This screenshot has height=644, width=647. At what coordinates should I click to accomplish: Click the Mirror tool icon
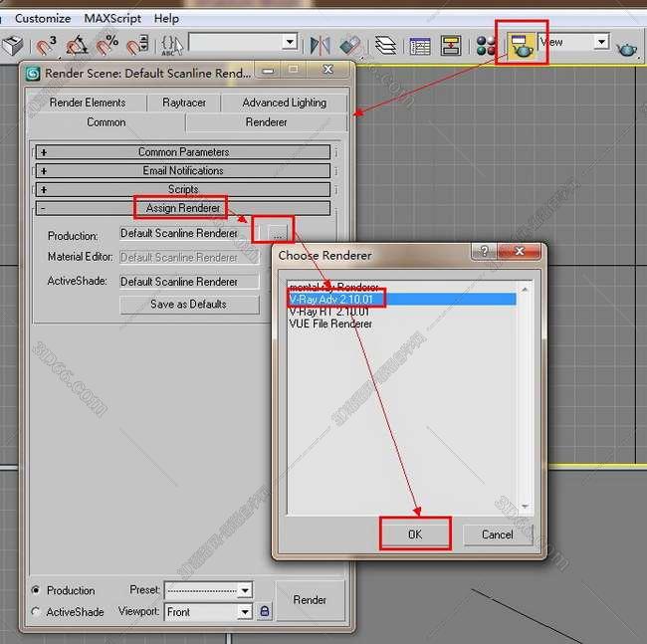(x=320, y=45)
